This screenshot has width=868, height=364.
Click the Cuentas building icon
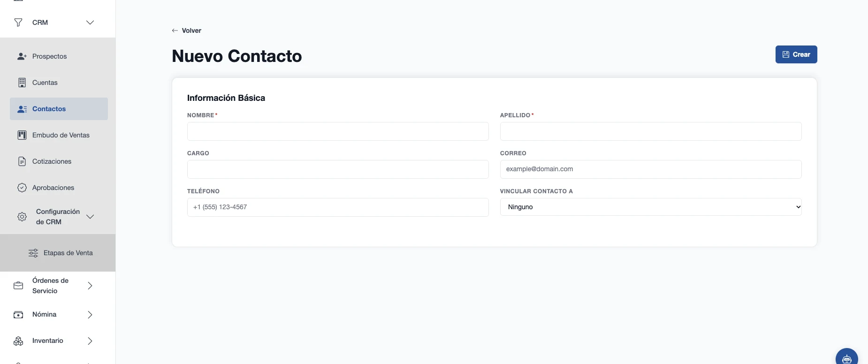[22, 83]
